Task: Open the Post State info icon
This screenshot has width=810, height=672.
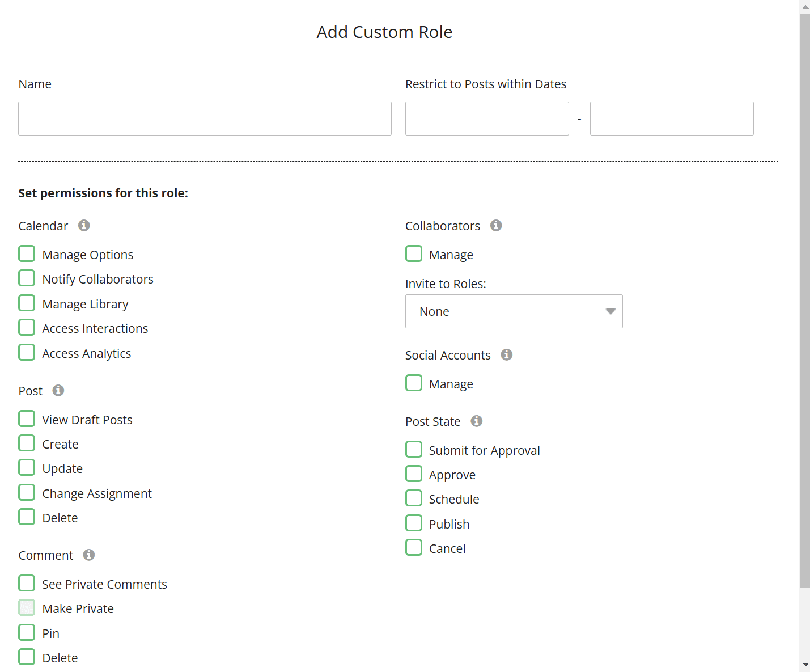Action: [477, 421]
